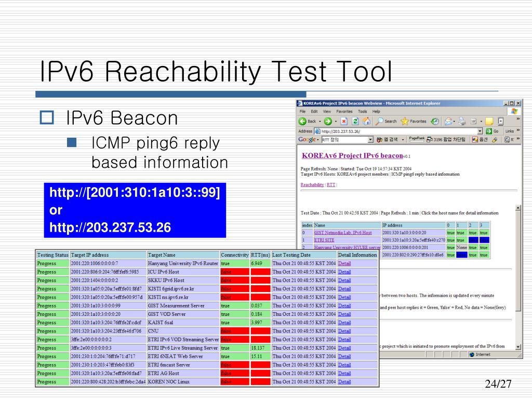
Task: Open the Back button history dropdown arrow
Action: tap(320, 122)
